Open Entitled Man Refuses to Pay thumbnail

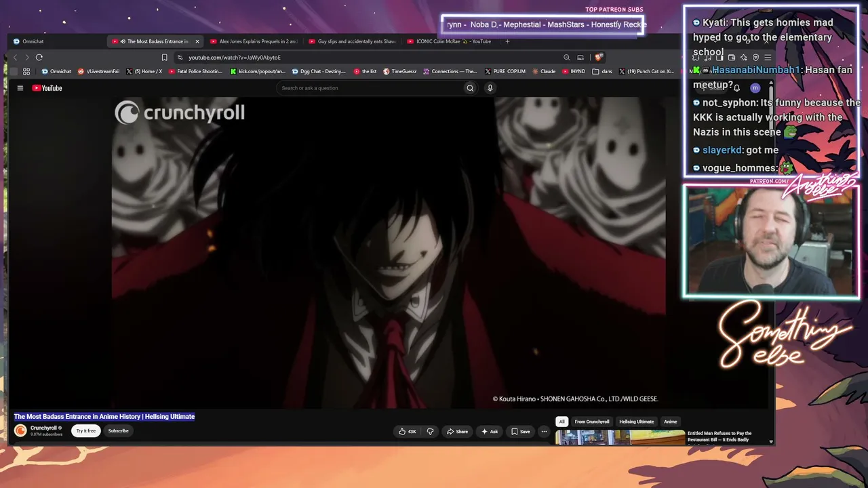(x=620, y=438)
